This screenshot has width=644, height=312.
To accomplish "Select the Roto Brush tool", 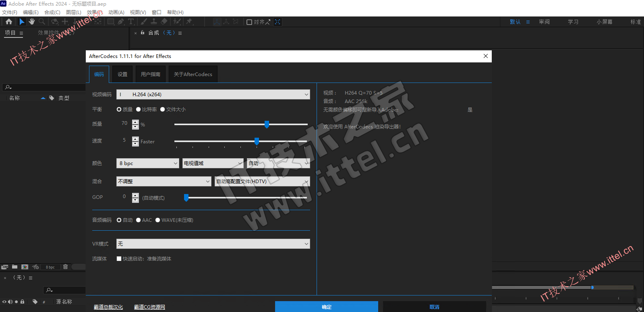I will pos(177,22).
